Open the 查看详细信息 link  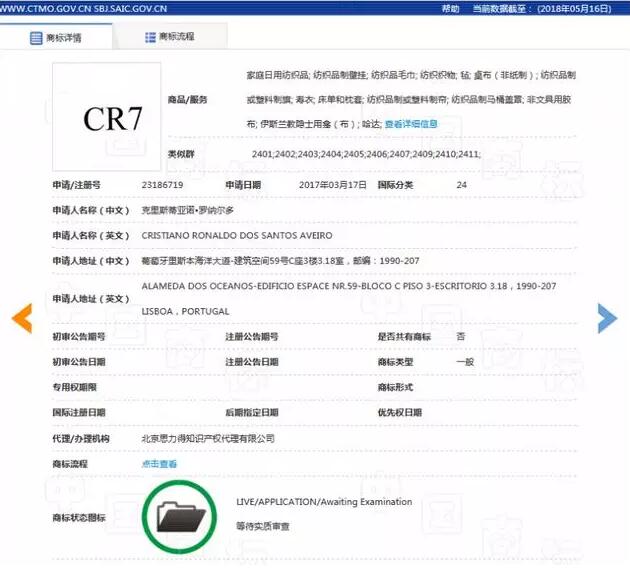(x=411, y=124)
